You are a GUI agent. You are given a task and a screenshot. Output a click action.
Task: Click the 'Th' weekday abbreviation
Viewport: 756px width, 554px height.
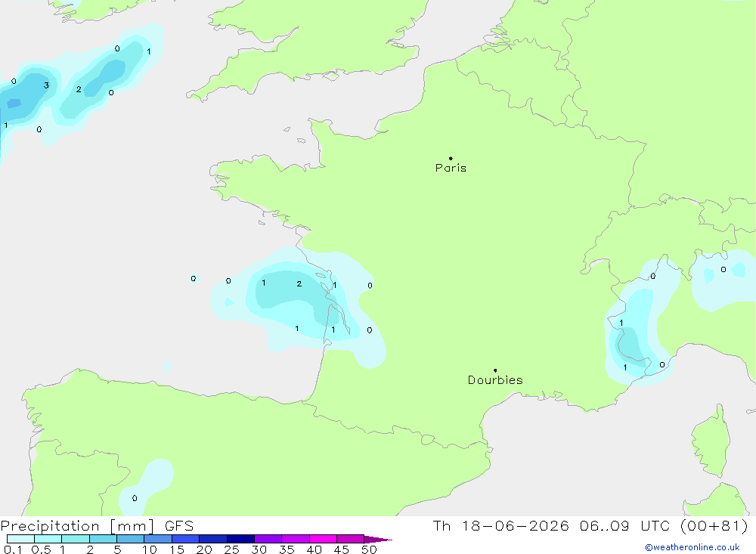[x=442, y=525]
